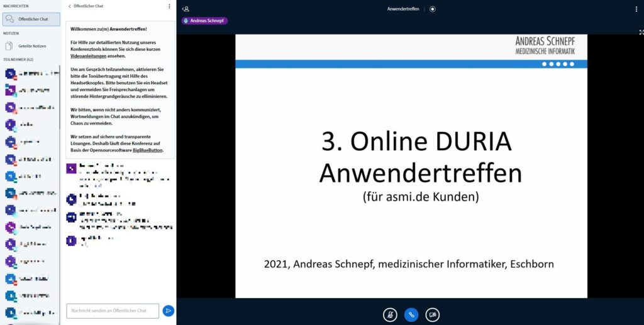644x325 pixels.
Task: Open Öffentlicher Chat in the sidebar
Action: tap(31, 19)
